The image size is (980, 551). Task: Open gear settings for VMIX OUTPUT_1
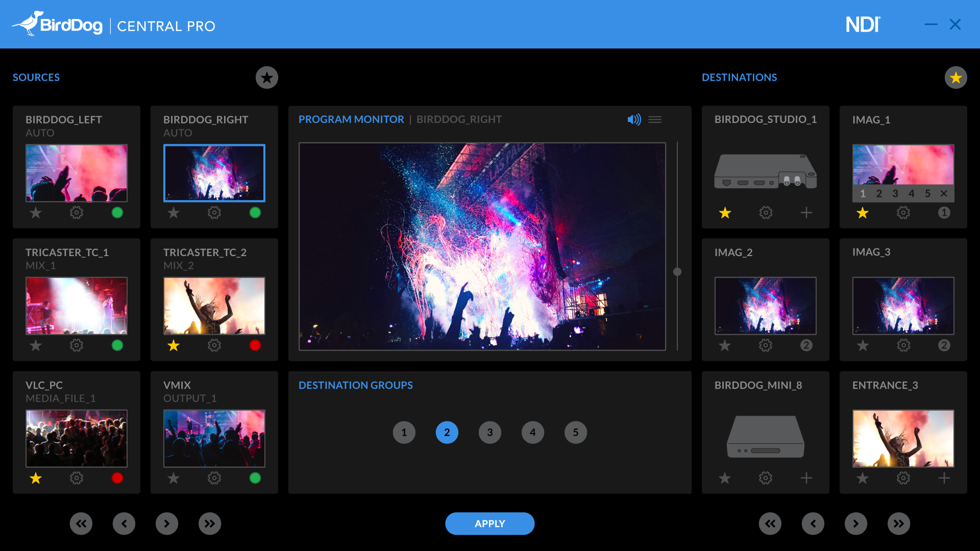click(x=214, y=478)
